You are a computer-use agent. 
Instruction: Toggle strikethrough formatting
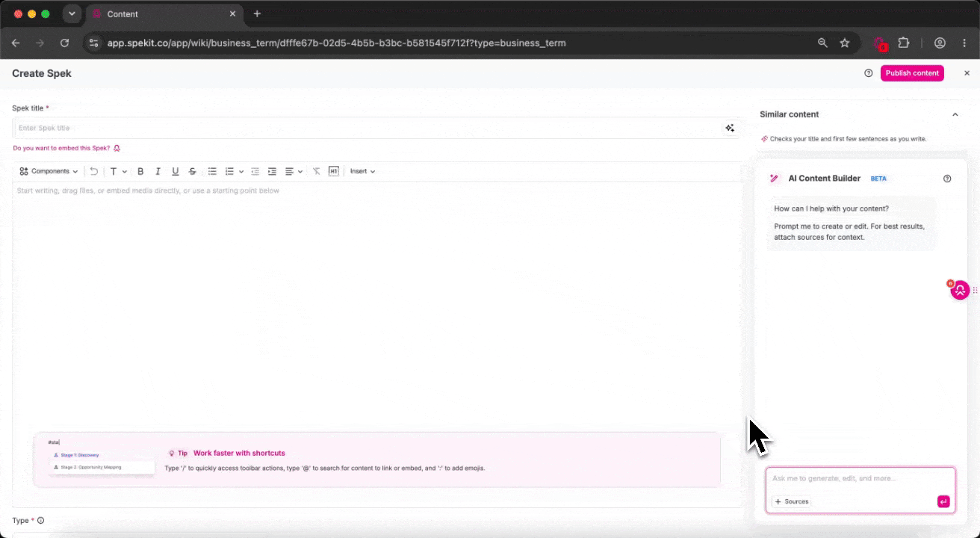pyautogui.click(x=193, y=171)
